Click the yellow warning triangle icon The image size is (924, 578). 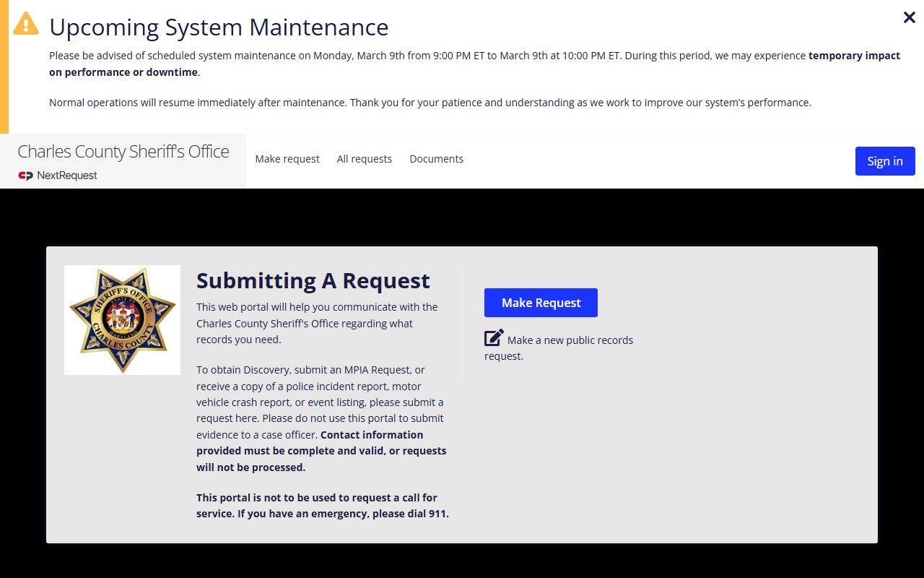point(26,24)
